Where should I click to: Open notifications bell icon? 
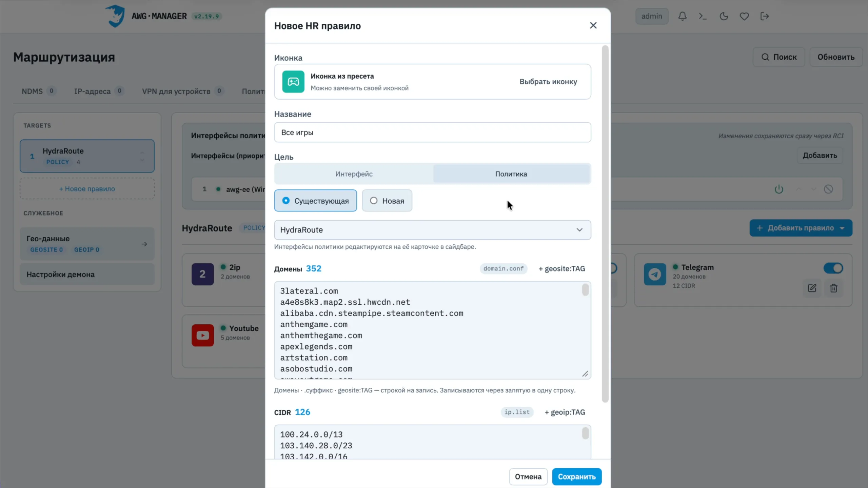[682, 16]
